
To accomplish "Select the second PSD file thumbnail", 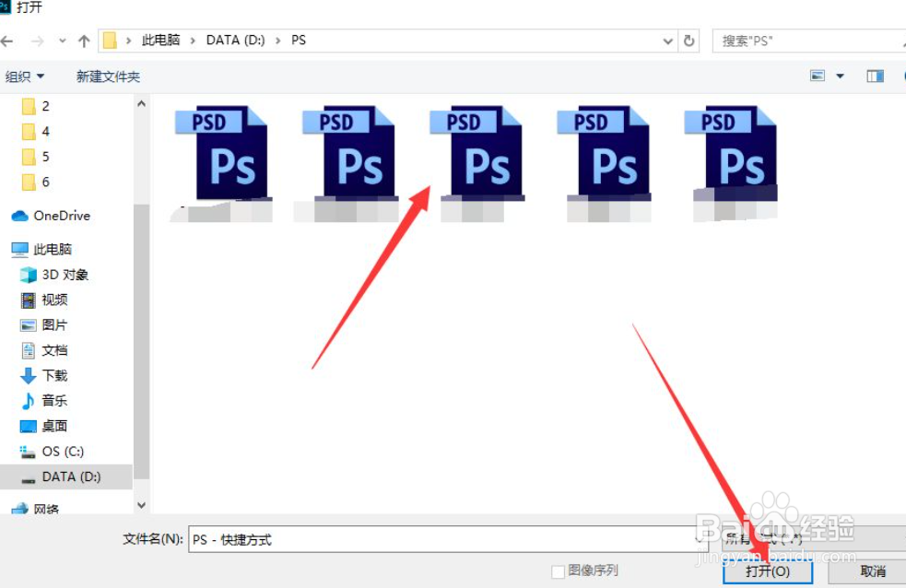I will tap(348, 163).
